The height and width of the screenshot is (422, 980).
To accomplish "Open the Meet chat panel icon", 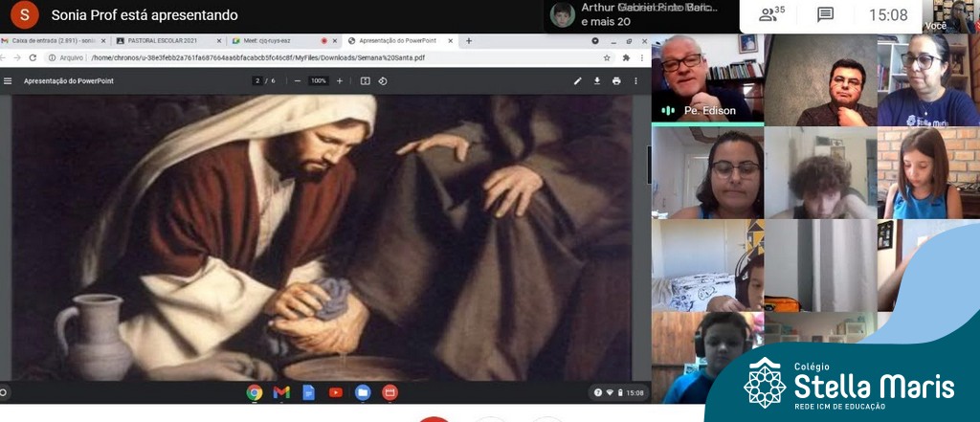I will [x=825, y=14].
